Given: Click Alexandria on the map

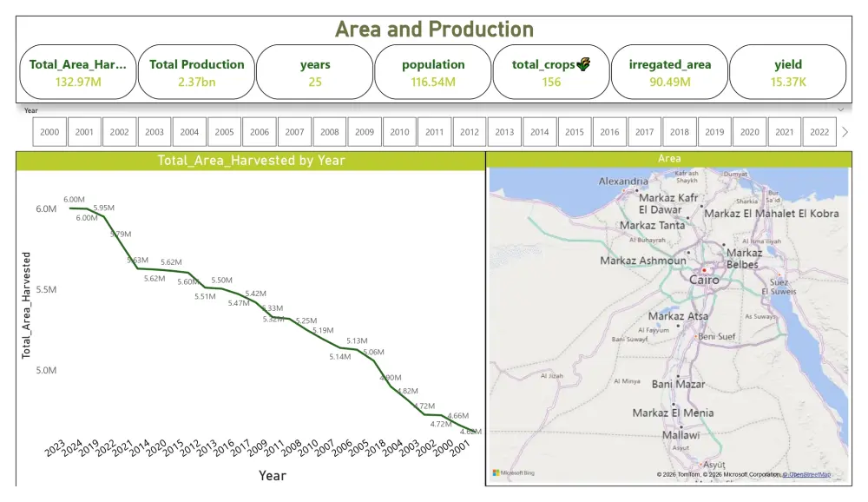Looking at the screenshot, I should click(x=623, y=182).
